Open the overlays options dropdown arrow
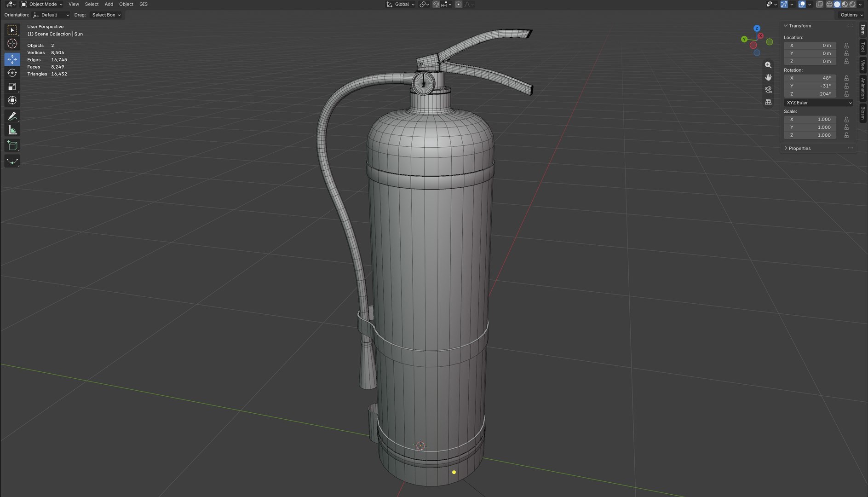Viewport: 868px width, 497px height. point(810,4)
